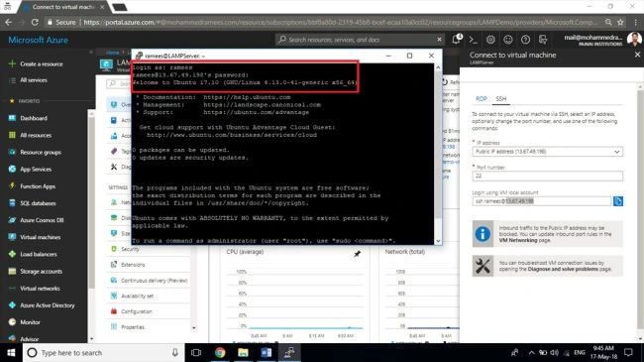Switch to the RDP tab

(x=481, y=99)
